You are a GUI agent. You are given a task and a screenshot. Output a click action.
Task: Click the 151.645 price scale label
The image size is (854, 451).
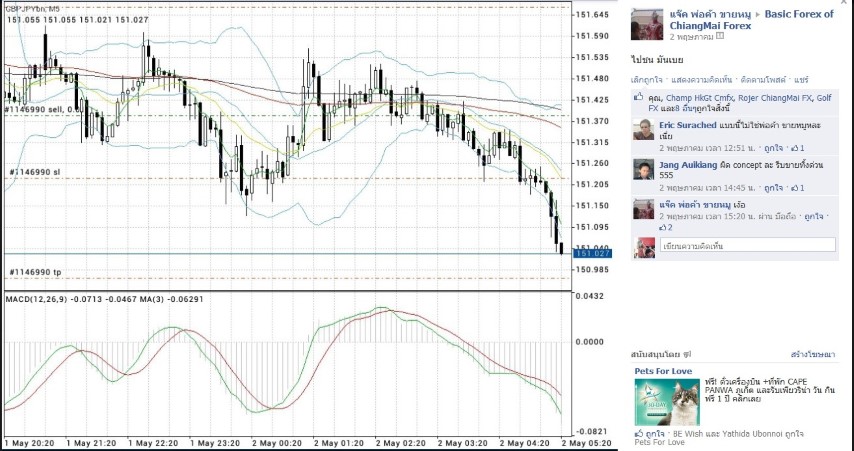(x=592, y=15)
